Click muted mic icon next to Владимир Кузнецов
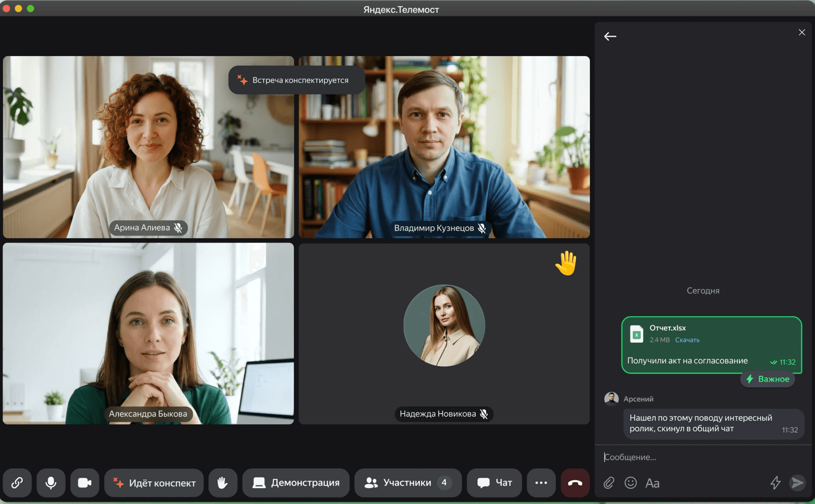The image size is (815, 504). click(481, 228)
